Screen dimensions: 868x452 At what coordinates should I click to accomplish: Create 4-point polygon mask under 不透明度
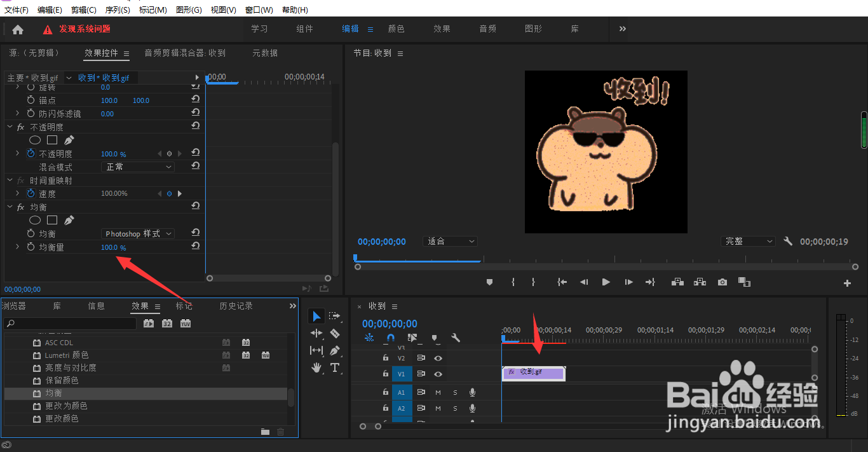point(52,140)
